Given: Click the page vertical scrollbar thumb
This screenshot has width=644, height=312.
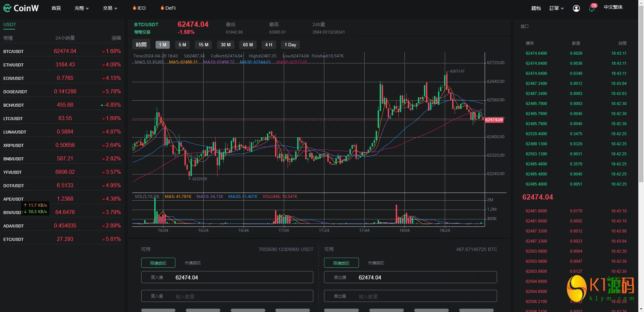Looking at the screenshot, I should (641, 94).
